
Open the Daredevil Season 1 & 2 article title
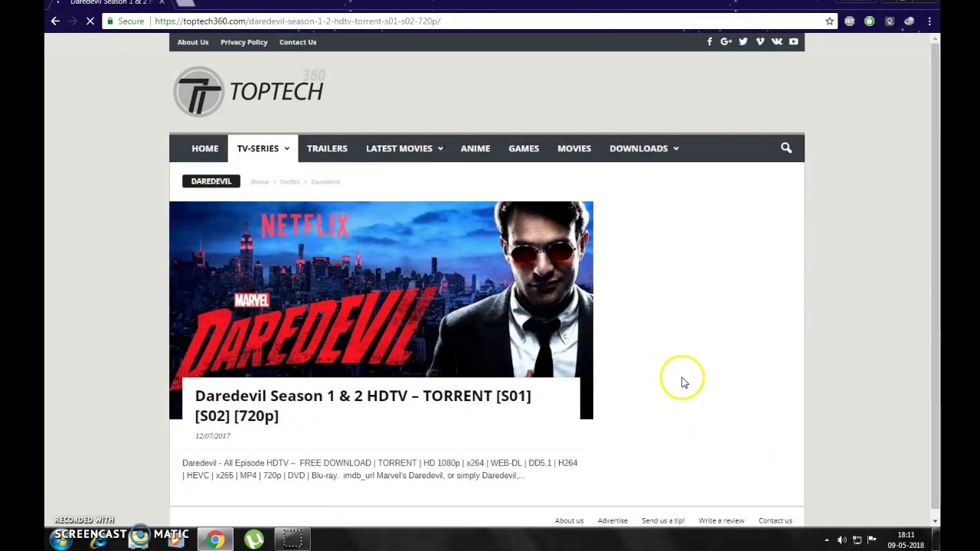pyautogui.click(x=363, y=406)
